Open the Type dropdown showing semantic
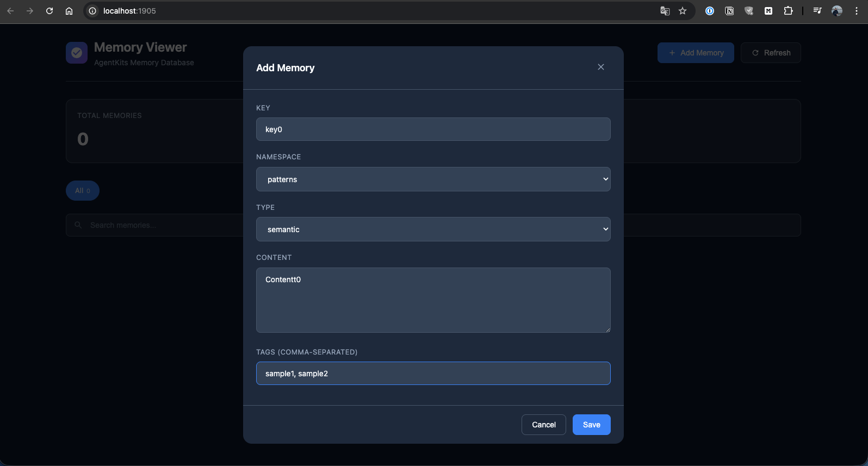The width and height of the screenshot is (868, 466). coord(433,229)
